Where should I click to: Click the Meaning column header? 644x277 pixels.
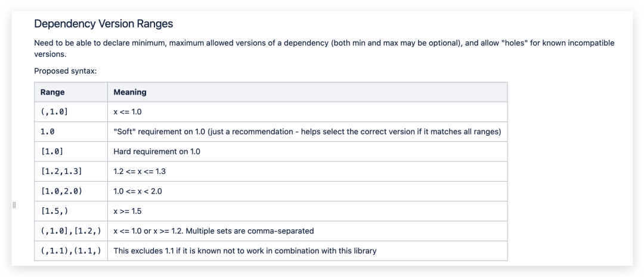[x=307, y=92]
